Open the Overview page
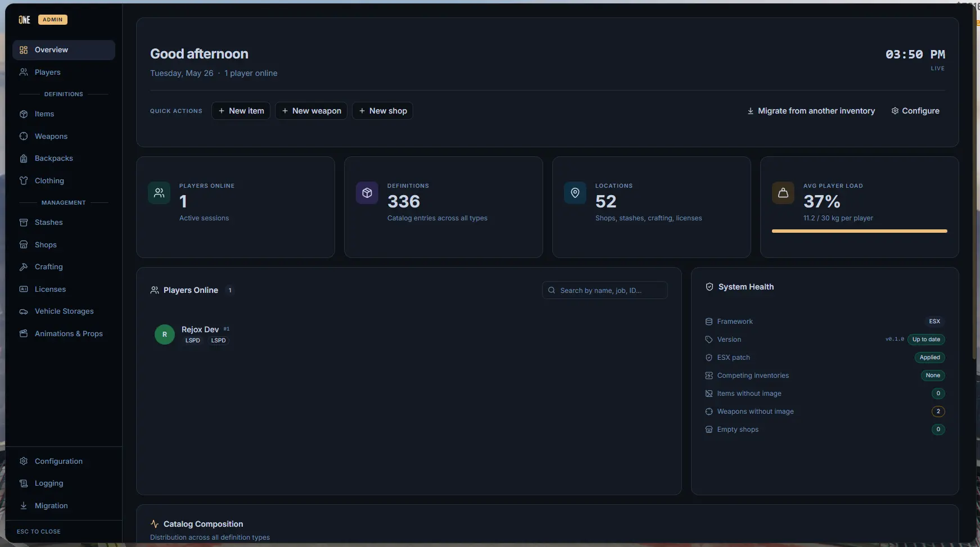The width and height of the screenshot is (980, 547). pos(64,50)
